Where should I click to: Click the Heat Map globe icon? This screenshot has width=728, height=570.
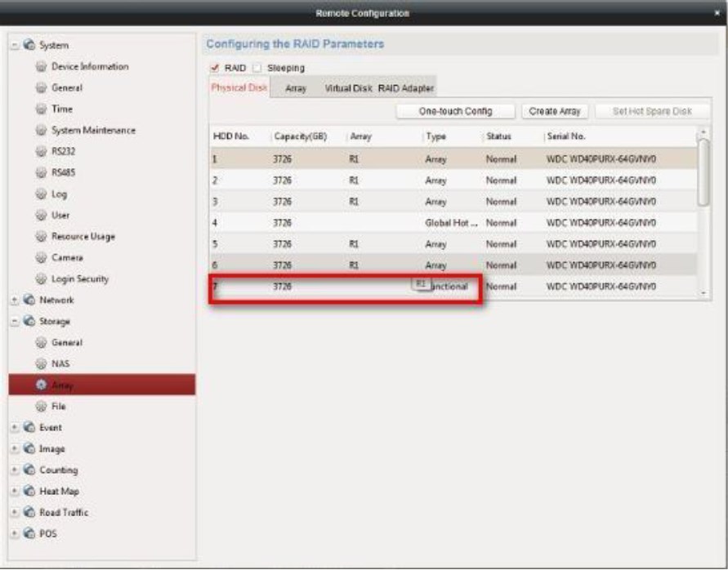pos(29,492)
